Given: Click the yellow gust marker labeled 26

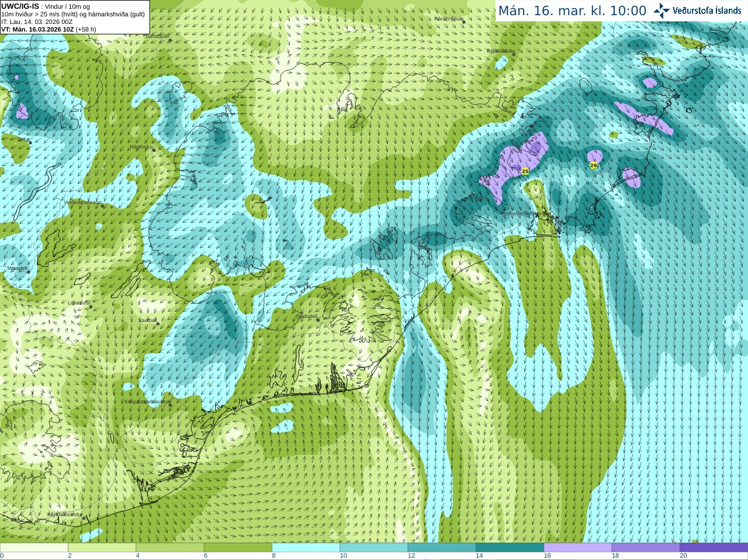Looking at the screenshot, I should click(594, 165).
